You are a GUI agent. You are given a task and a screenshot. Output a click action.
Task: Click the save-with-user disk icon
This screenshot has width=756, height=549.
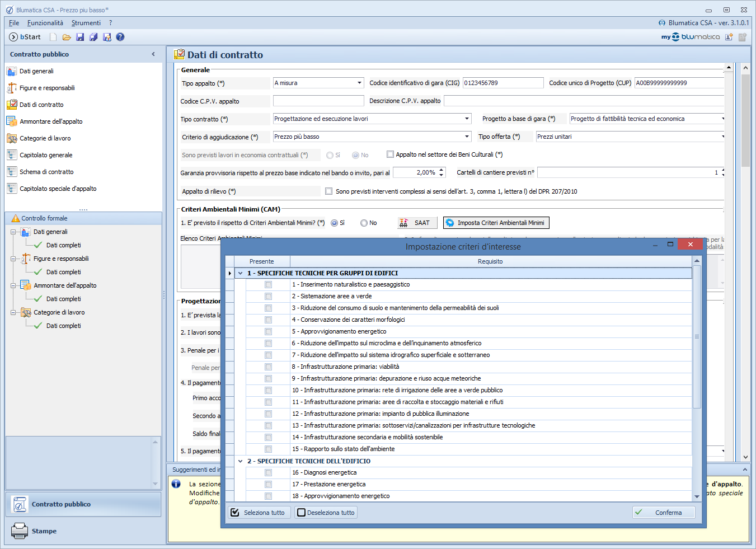(107, 37)
